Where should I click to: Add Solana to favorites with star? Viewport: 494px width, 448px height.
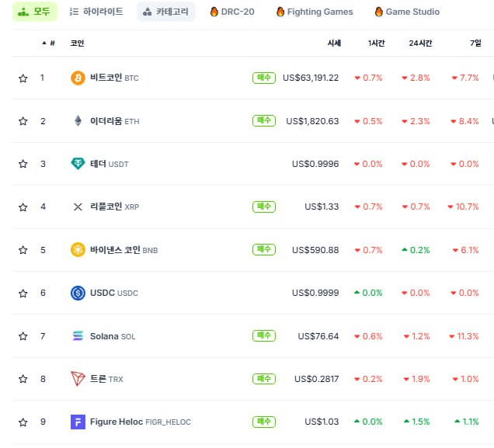[23, 336]
